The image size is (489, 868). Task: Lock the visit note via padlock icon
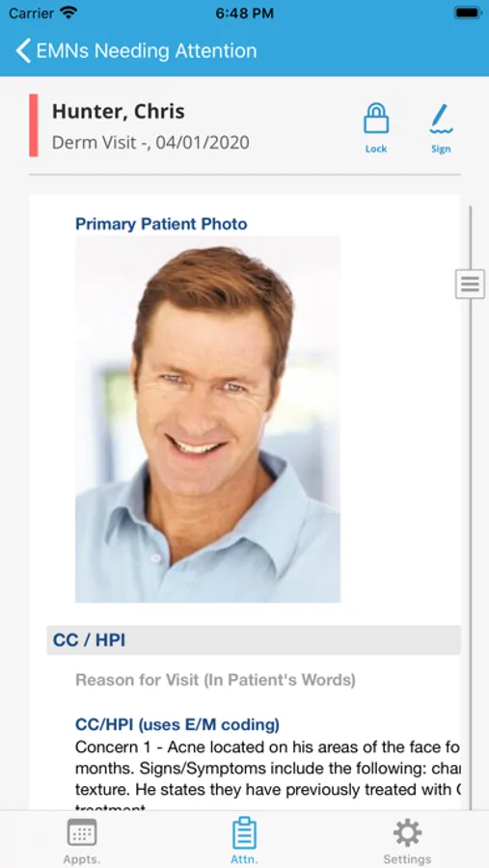coord(376,126)
